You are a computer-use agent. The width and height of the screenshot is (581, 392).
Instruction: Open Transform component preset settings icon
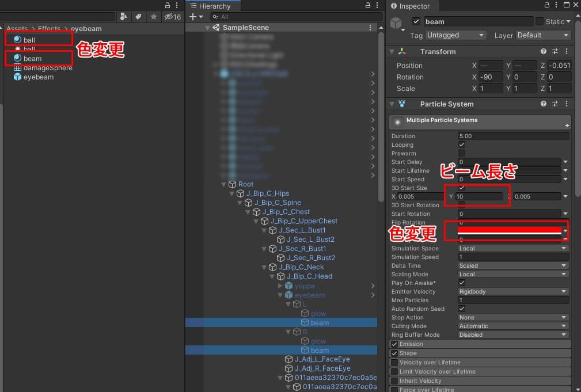pos(555,52)
